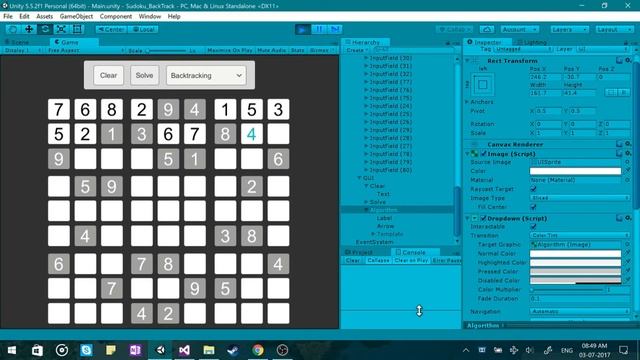Toggle Collapse in Console
640x360 pixels.
pos(378,260)
